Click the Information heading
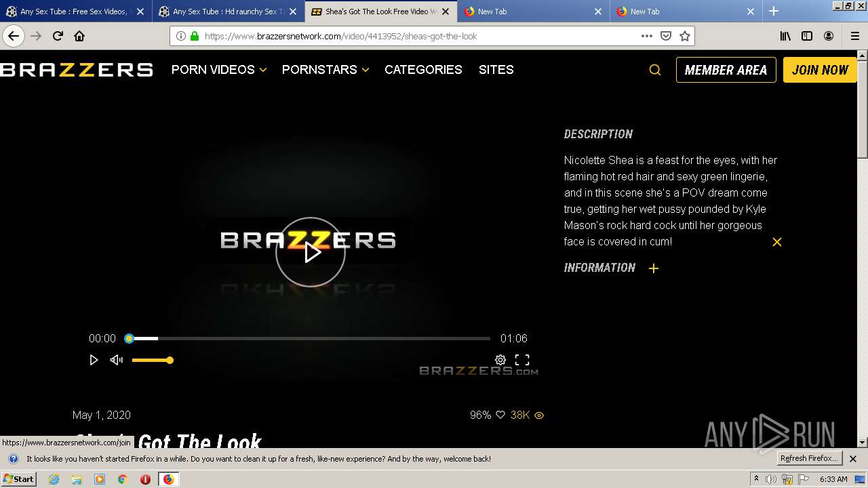The image size is (868, 488). tap(599, 268)
